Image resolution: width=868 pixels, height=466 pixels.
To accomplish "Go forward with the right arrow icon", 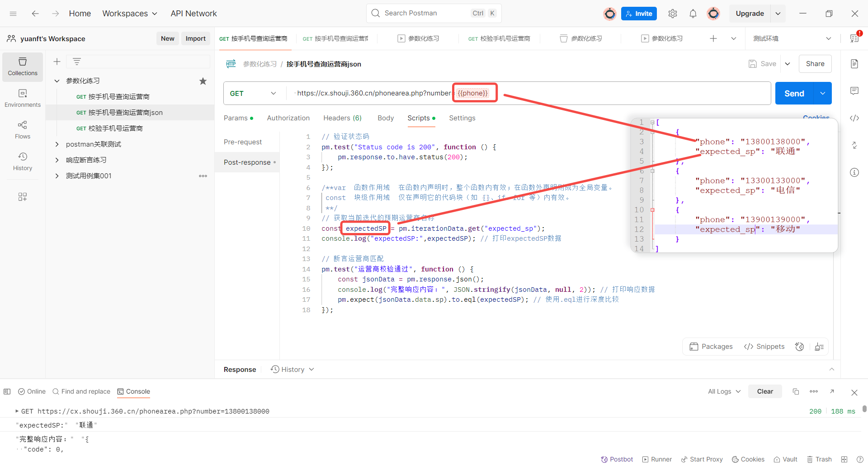I will [x=55, y=14].
